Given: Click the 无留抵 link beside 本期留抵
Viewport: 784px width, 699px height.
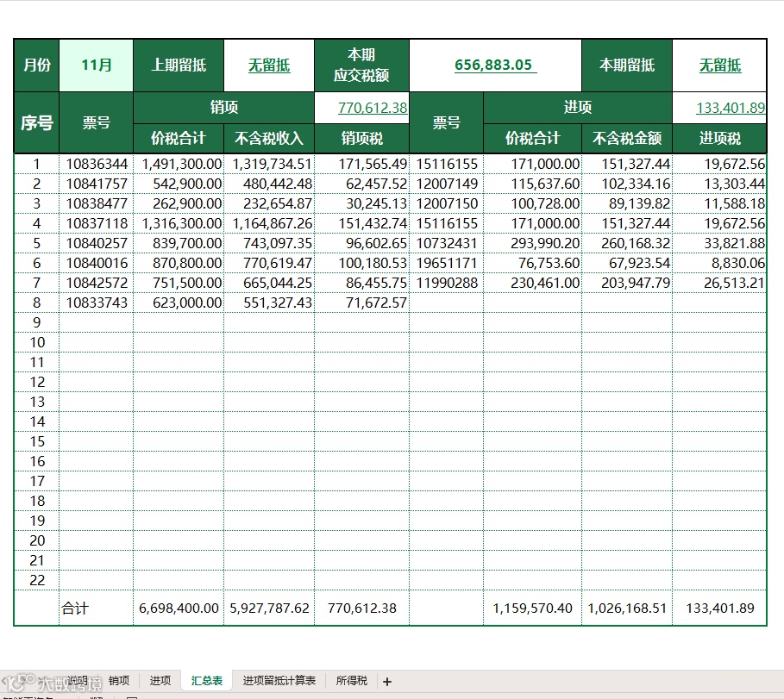Looking at the screenshot, I should (x=720, y=65).
